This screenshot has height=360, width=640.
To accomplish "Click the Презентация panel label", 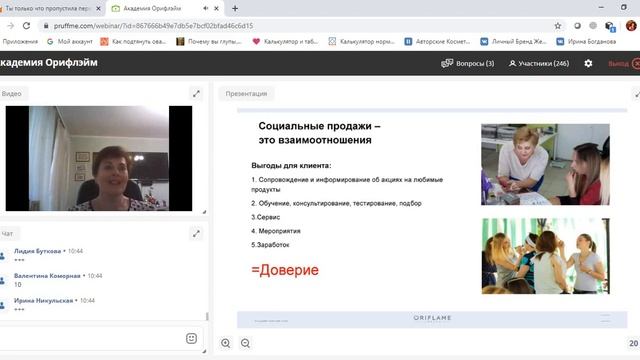I will coord(246,93).
